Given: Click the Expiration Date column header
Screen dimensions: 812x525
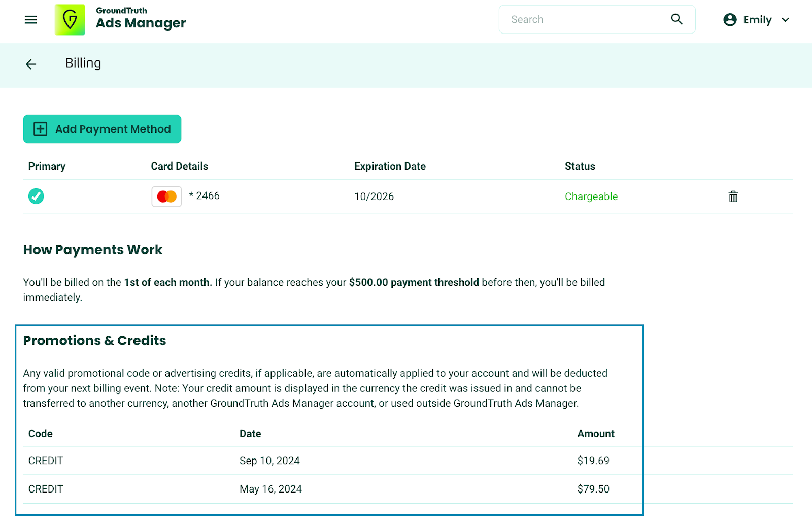Looking at the screenshot, I should (390, 166).
